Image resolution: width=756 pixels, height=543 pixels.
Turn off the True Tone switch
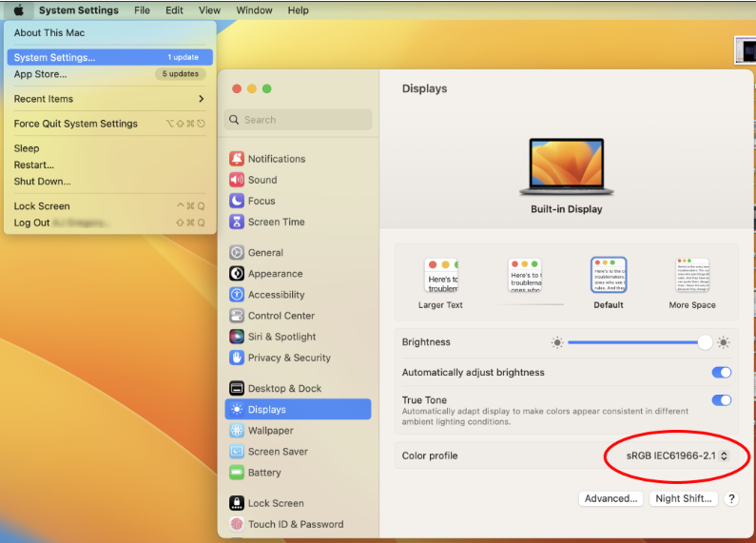point(721,400)
